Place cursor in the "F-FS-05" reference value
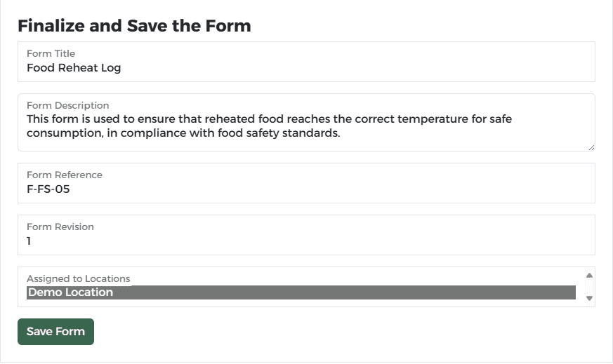This screenshot has width=613, height=364. [x=48, y=189]
